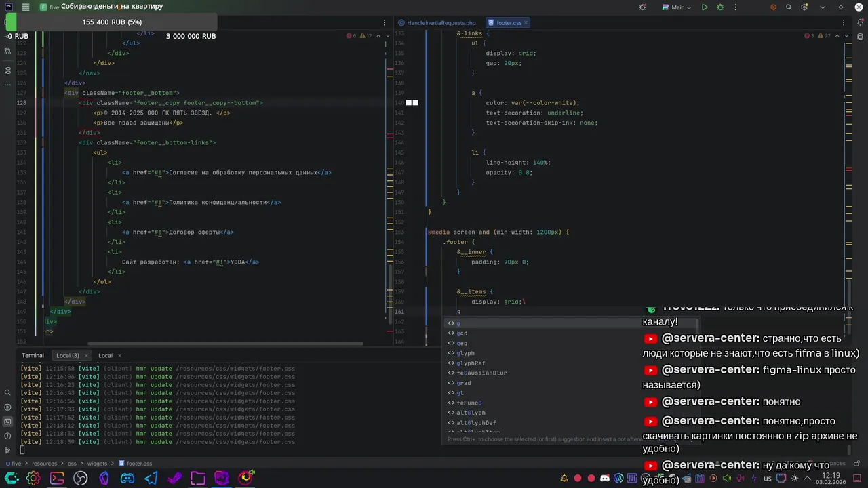Screen dimensions: 868x488
Task: Open the Find tool window in left strip
Action: (x=8, y=392)
